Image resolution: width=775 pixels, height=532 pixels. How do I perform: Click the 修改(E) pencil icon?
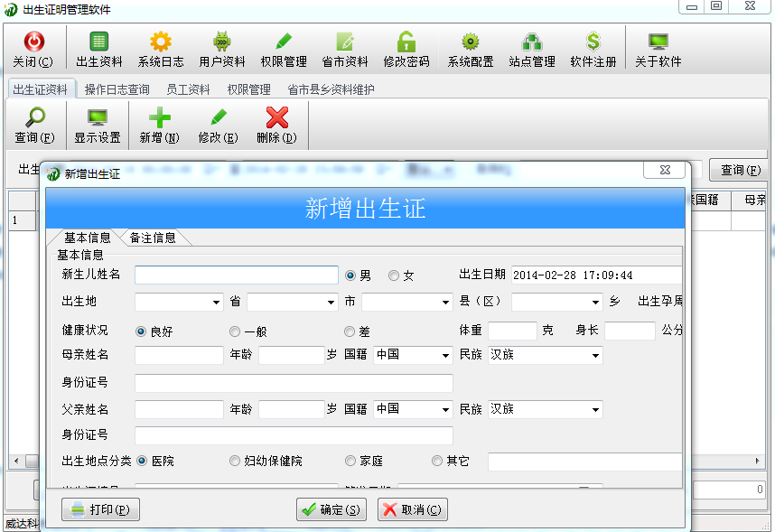(x=218, y=117)
